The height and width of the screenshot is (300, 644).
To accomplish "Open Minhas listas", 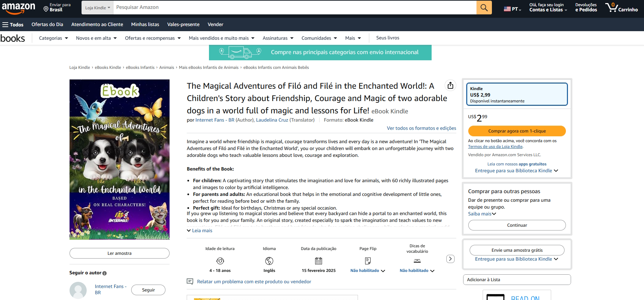I will tap(145, 24).
